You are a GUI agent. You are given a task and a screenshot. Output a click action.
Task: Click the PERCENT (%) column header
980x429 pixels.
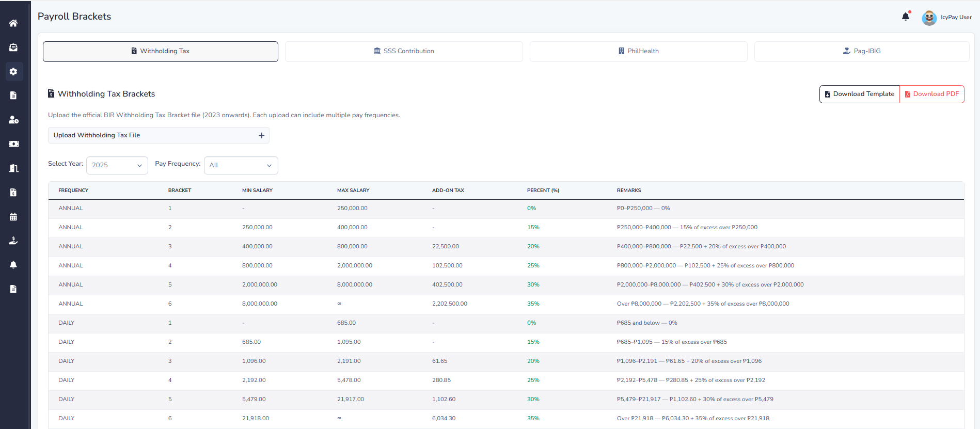(x=543, y=190)
